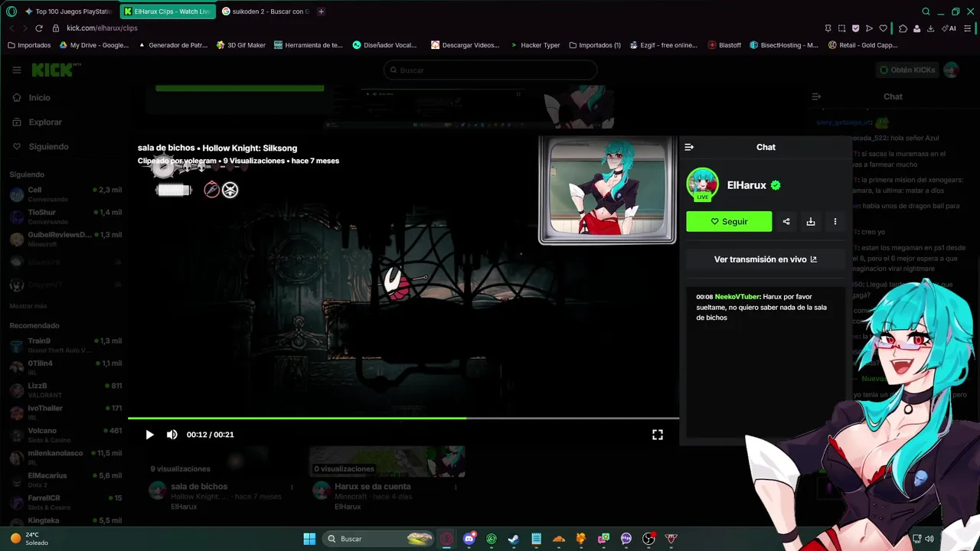Open recommended channel IvoTheller
Screen dimensions: 980x551
tap(65, 412)
